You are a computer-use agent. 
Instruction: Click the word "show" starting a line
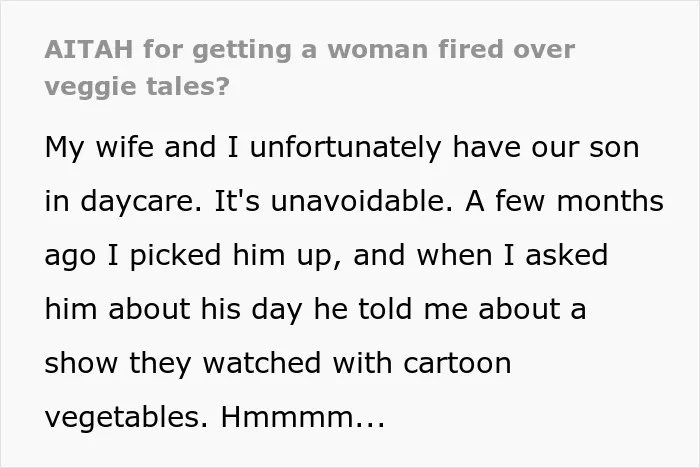click(x=81, y=363)
